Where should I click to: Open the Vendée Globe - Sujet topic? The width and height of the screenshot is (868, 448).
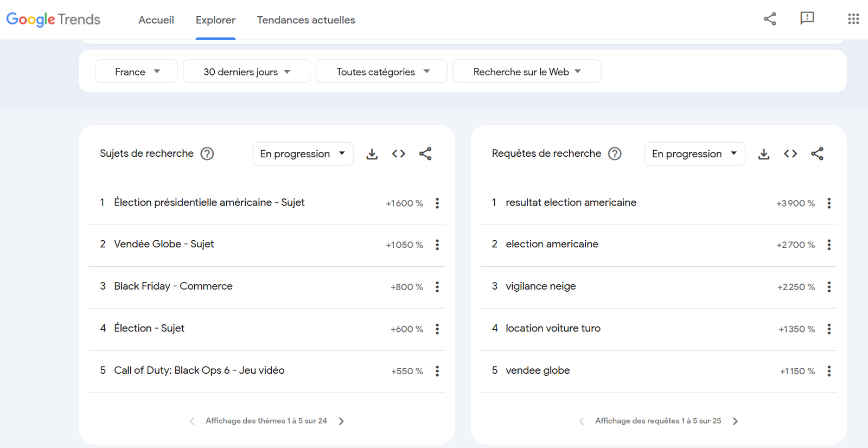click(164, 244)
